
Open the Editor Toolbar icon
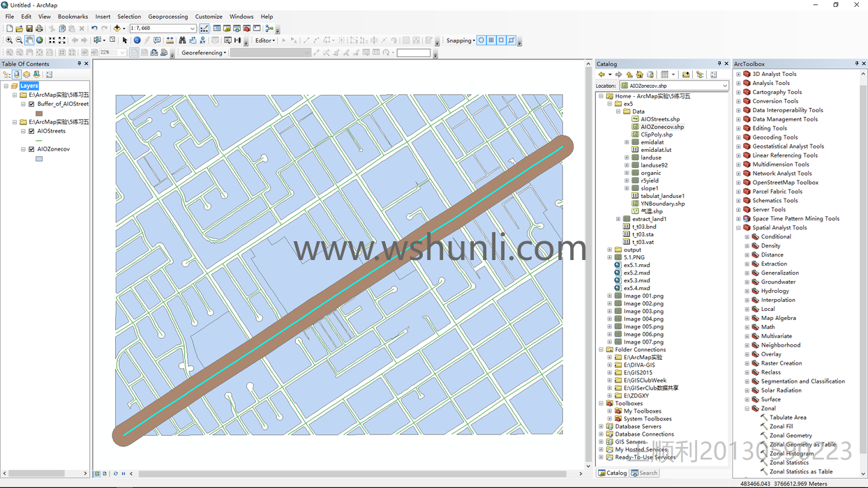204,29
